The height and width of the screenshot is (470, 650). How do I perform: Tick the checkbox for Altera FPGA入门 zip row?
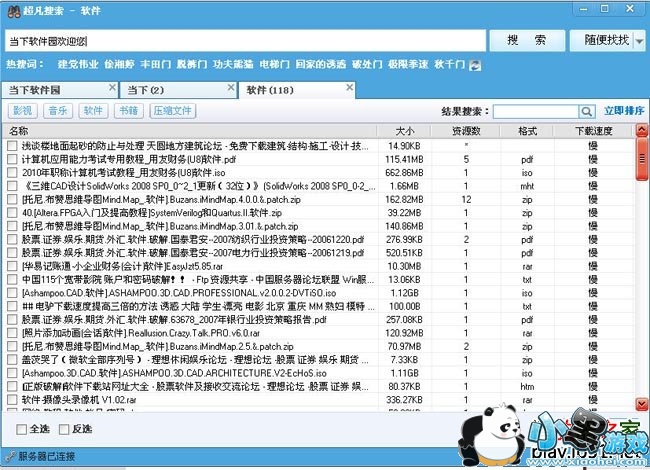12,213
